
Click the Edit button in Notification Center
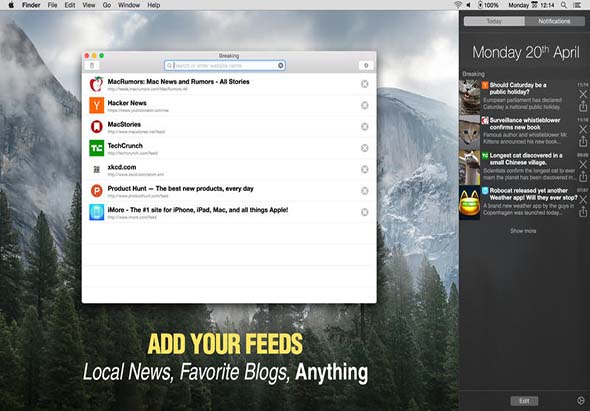click(524, 401)
